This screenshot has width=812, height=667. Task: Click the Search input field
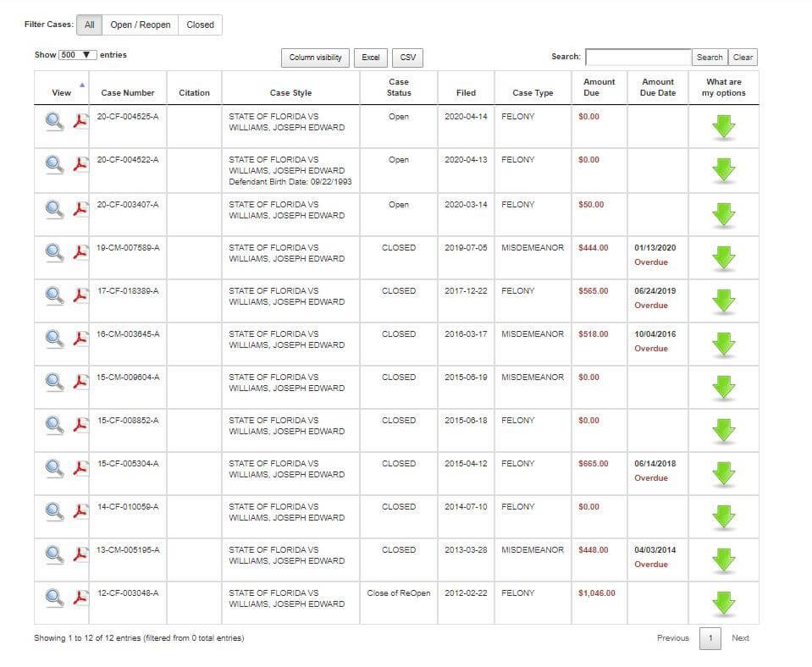click(638, 57)
